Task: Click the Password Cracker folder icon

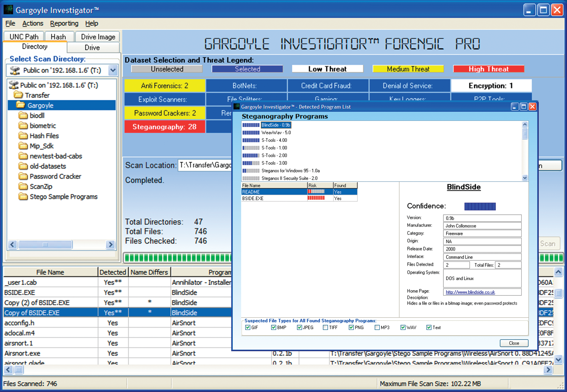Action: pos(23,176)
